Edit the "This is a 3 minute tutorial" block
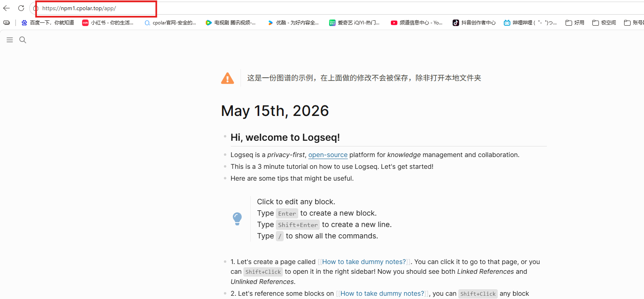The image size is (644, 299). [332, 167]
